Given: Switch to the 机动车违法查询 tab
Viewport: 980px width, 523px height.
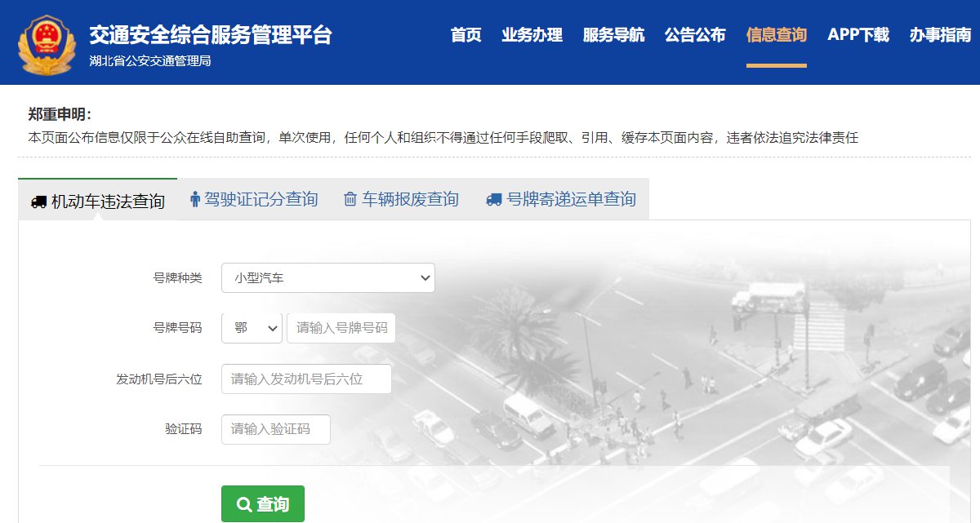Looking at the screenshot, I should [x=97, y=200].
